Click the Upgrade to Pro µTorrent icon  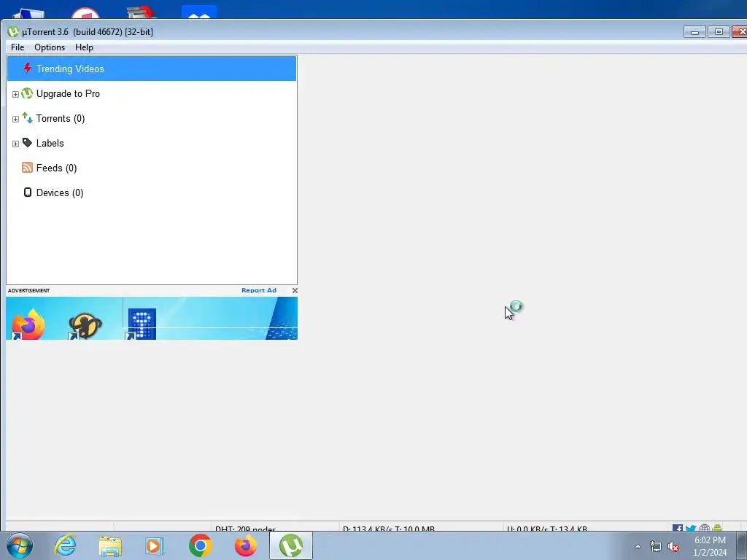(x=27, y=93)
